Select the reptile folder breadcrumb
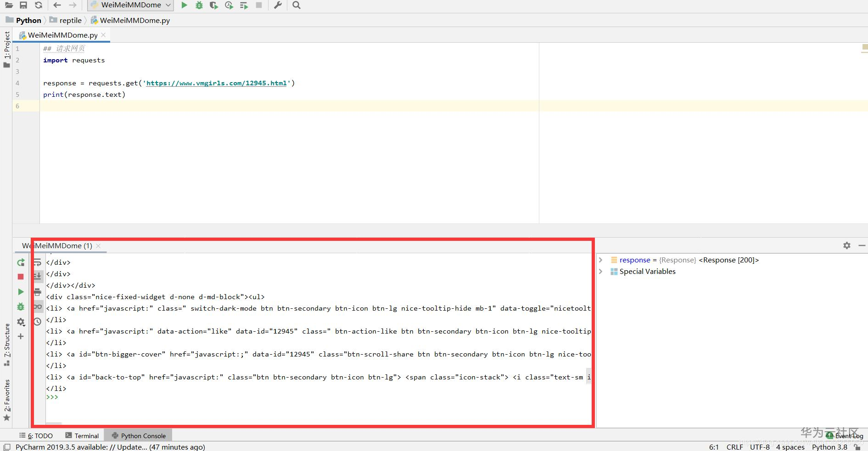Viewport: 868px width, 451px height. point(66,20)
